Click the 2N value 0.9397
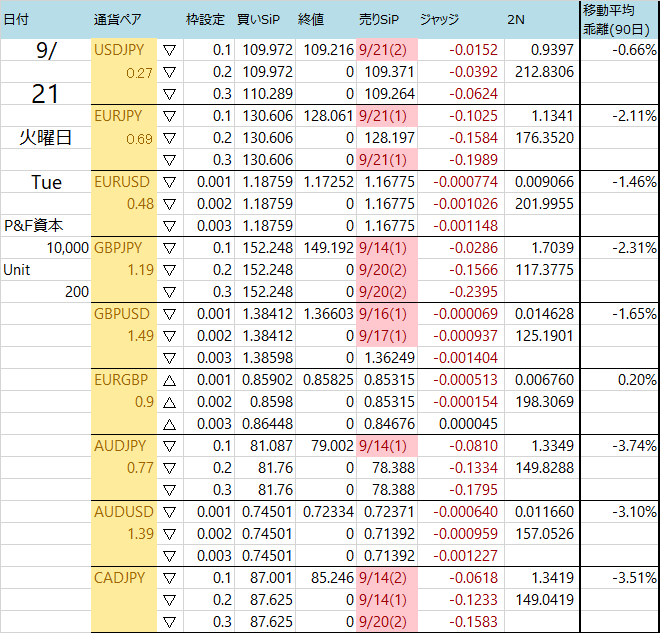Viewport: 660px width, 633px height. [552, 50]
